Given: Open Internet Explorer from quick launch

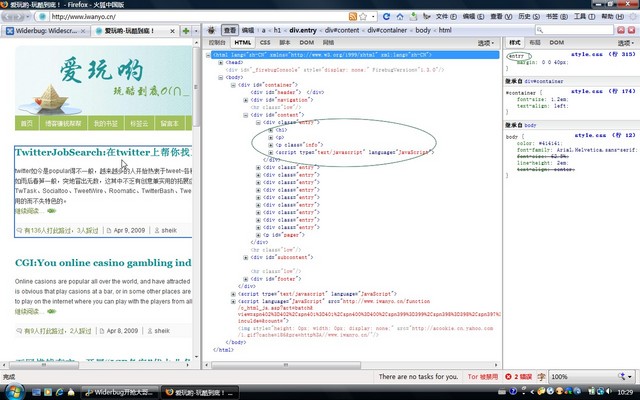Looking at the screenshot, I should click(59, 392).
